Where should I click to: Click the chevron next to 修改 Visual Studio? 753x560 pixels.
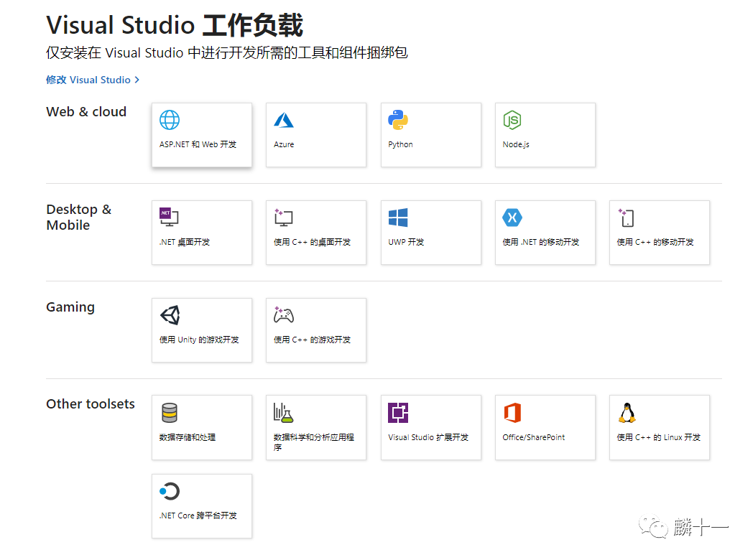click(x=137, y=80)
